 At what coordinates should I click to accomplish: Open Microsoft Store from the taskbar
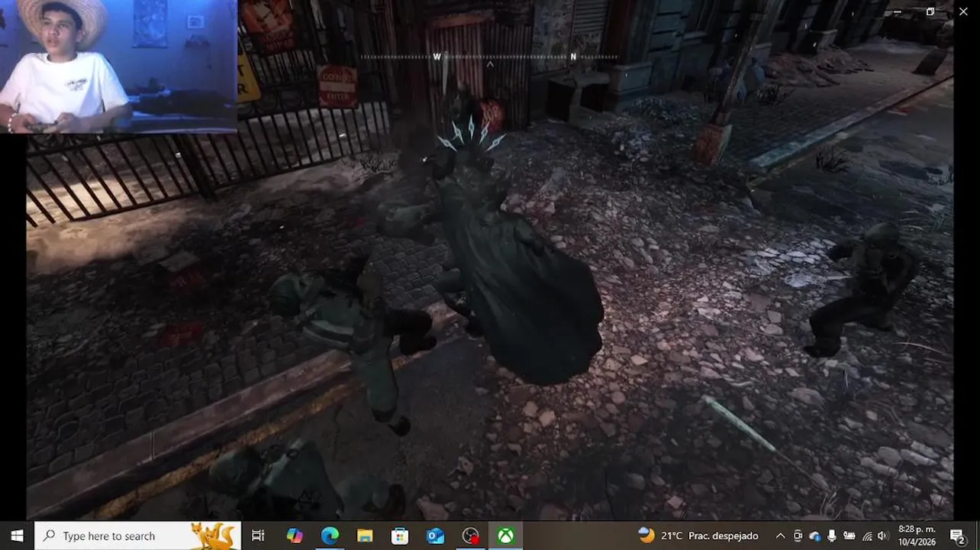pos(400,536)
